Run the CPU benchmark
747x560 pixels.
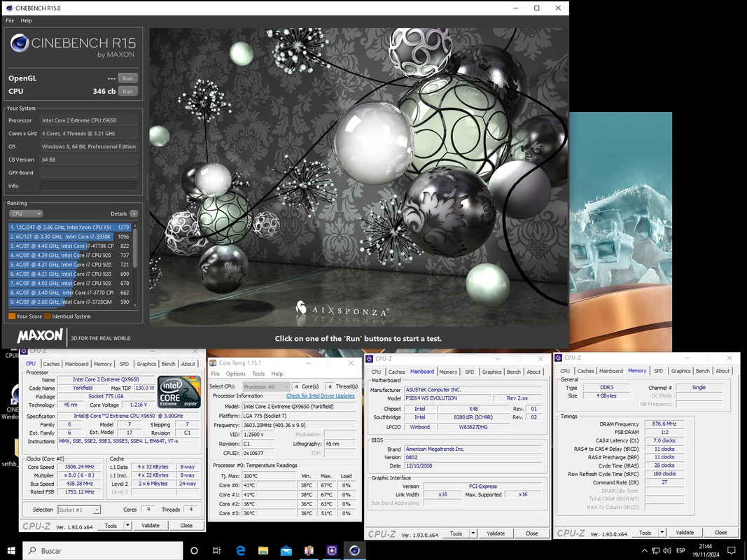[x=127, y=91]
